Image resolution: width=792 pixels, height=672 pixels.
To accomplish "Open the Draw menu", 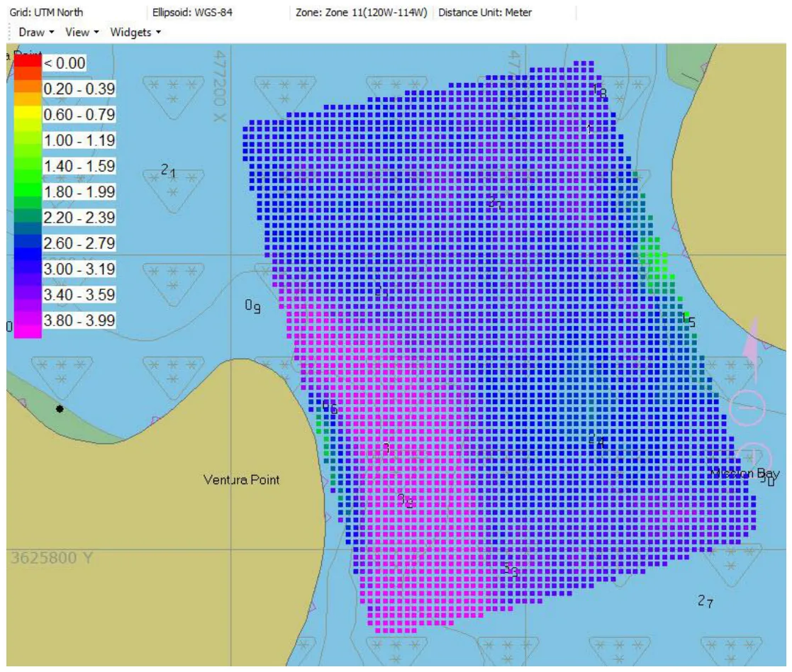I will point(36,33).
